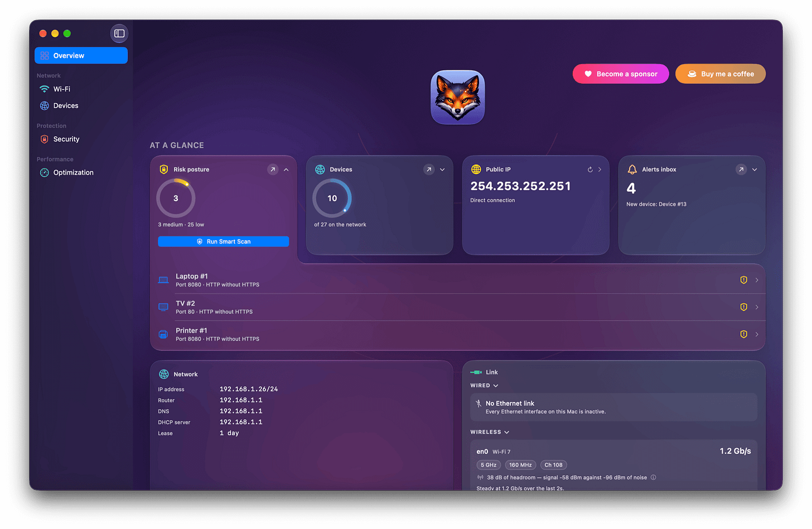
Task: Click the TV #2 monitor icon
Action: pos(163,307)
